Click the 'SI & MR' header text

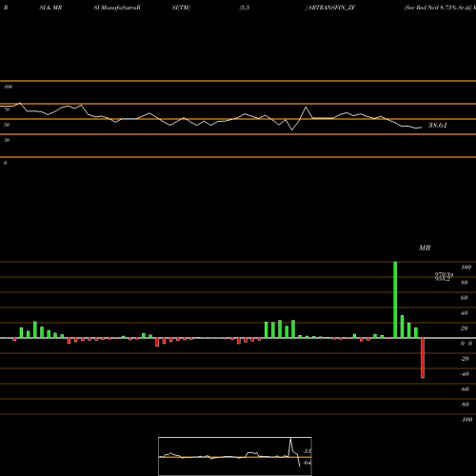click(x=50, y=8)
